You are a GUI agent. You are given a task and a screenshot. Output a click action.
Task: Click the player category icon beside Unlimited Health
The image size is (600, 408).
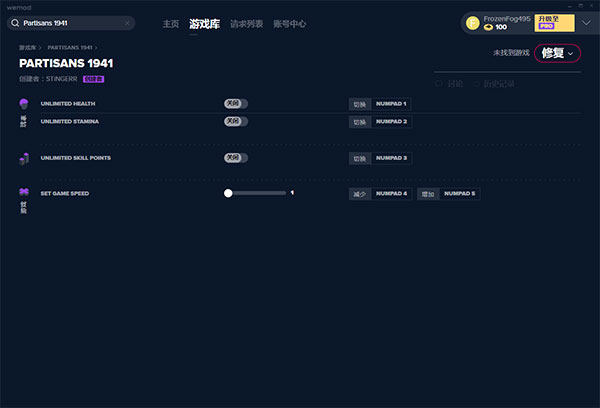(x=24, y=104)
